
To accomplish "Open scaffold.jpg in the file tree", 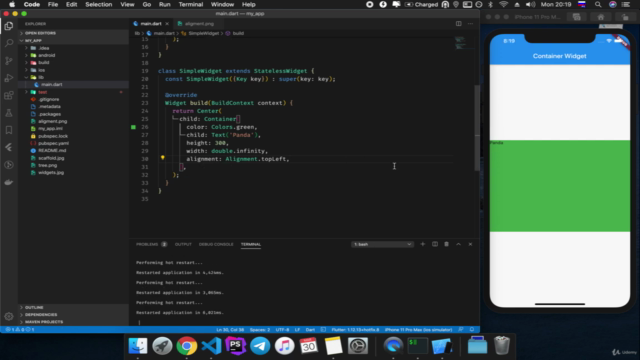I will [51, 158].
